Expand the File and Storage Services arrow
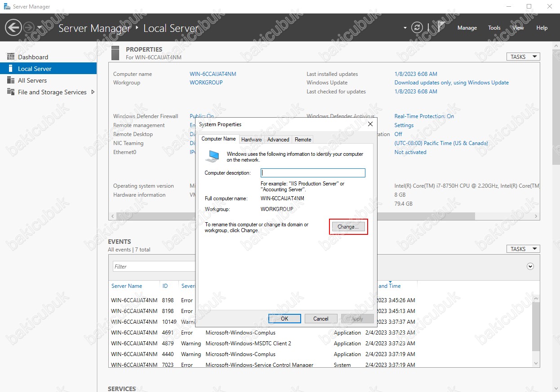The height and width of the screenshot is (392, 560). (x=93, y=92)
